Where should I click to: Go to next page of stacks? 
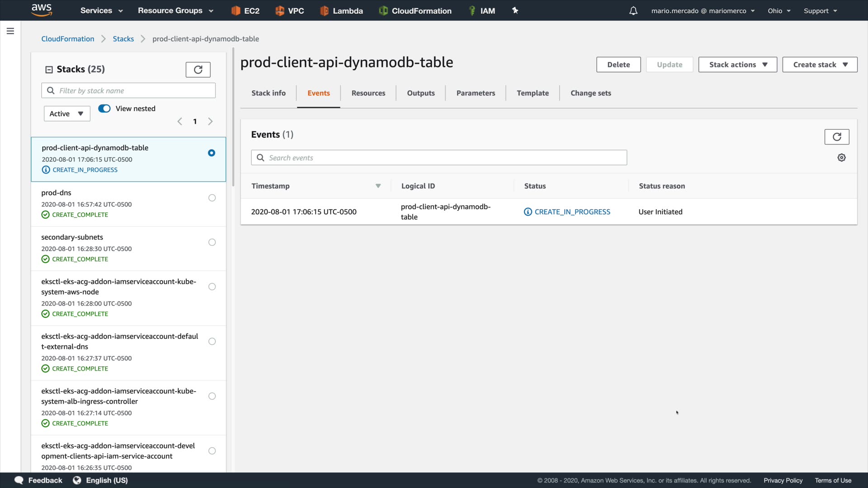210,122
